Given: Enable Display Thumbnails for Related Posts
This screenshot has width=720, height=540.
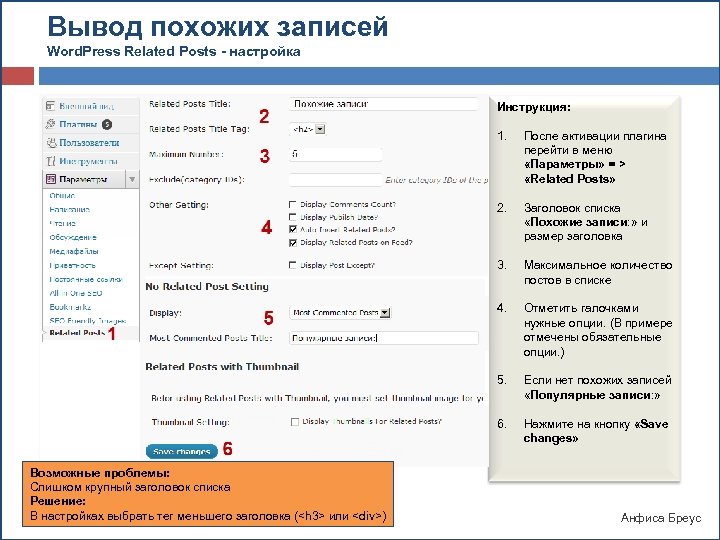Looking at the screenshot, I should pos(295,422).
